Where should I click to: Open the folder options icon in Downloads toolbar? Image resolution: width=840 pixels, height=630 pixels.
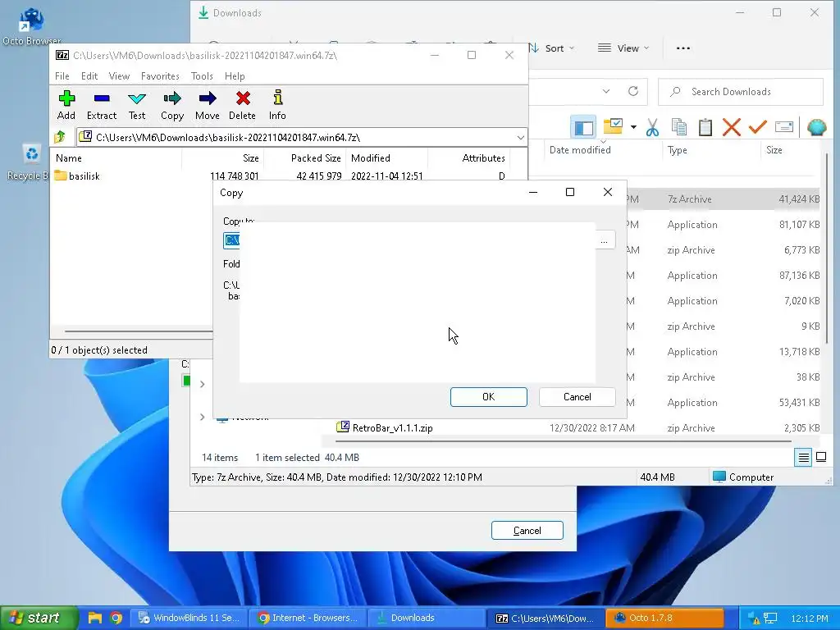coord(613,127)
